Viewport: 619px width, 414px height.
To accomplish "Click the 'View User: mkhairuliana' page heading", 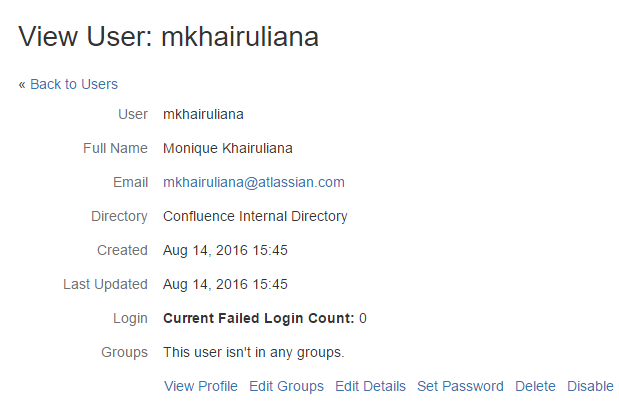I will click(168, 37).
